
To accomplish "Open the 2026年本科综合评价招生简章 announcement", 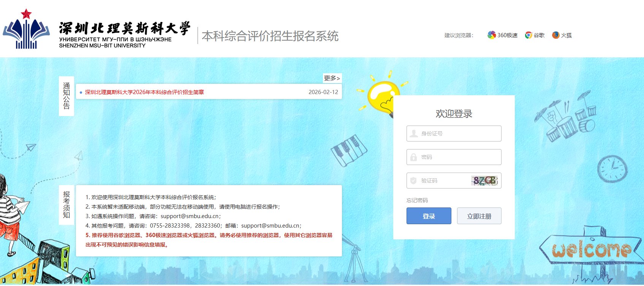I will [144, 92].
